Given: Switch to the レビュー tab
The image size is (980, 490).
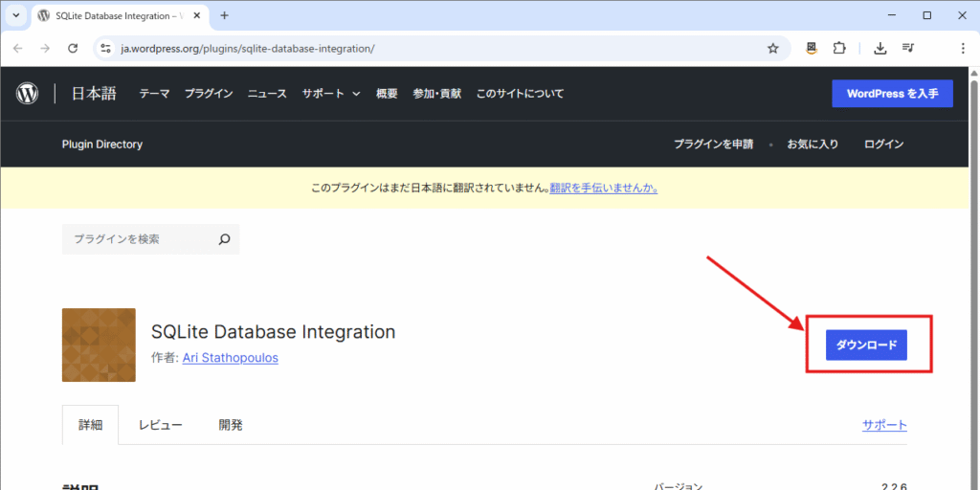Looking at the screenshot, I should (161, 425).
